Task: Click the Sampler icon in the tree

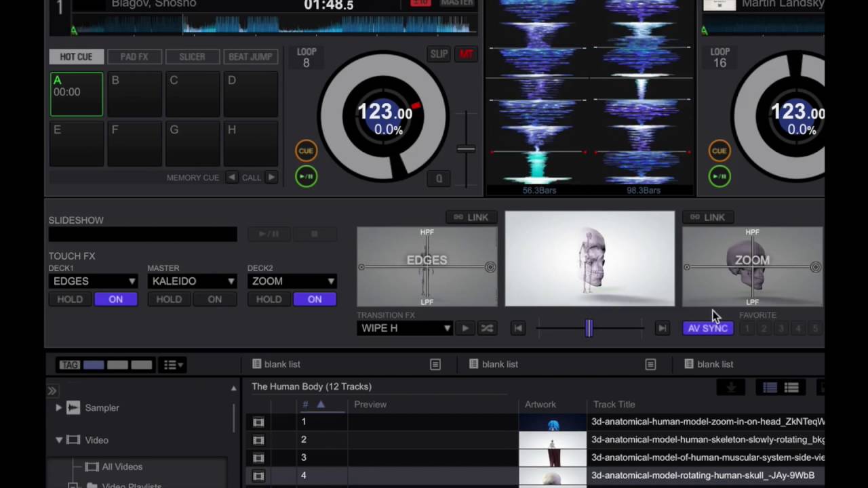Action: tap(73, 407)
